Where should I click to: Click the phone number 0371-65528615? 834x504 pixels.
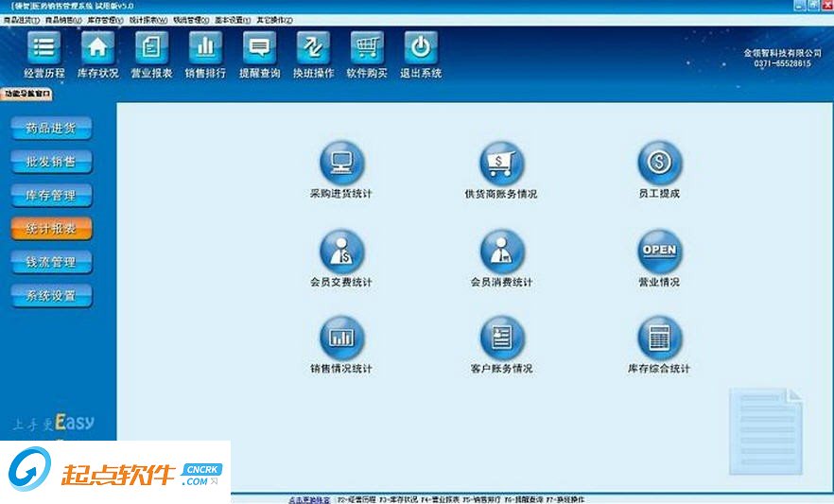[782, 63]
